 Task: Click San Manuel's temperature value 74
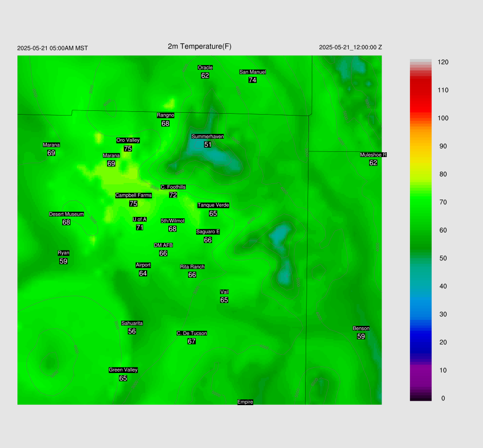pos(252,80)
